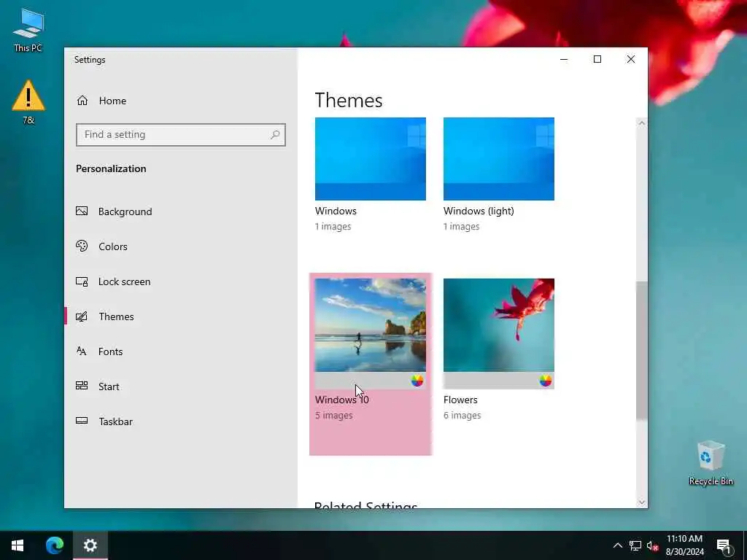Launch Microsoft Edge from the taskbar

(x=54, y=545)
